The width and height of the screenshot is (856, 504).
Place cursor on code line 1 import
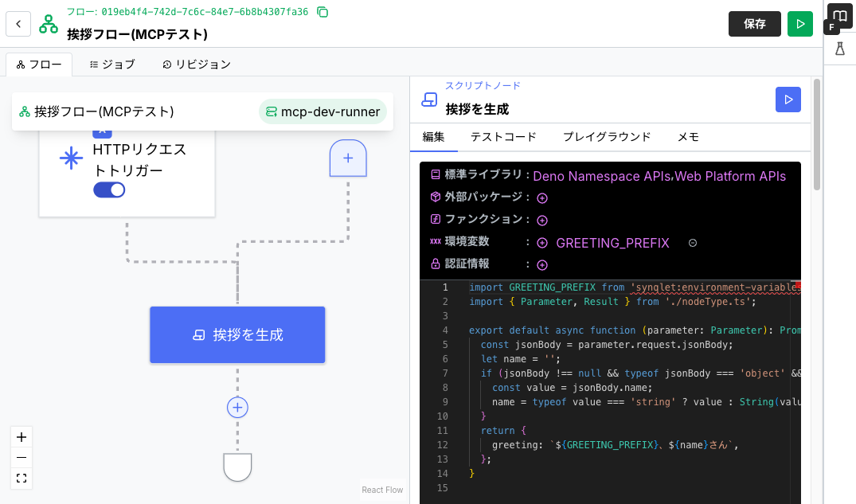486,287
